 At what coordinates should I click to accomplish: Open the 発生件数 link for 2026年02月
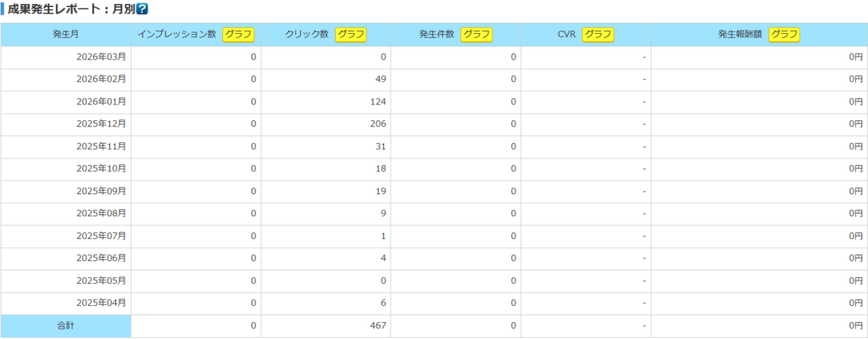point(514,79)
